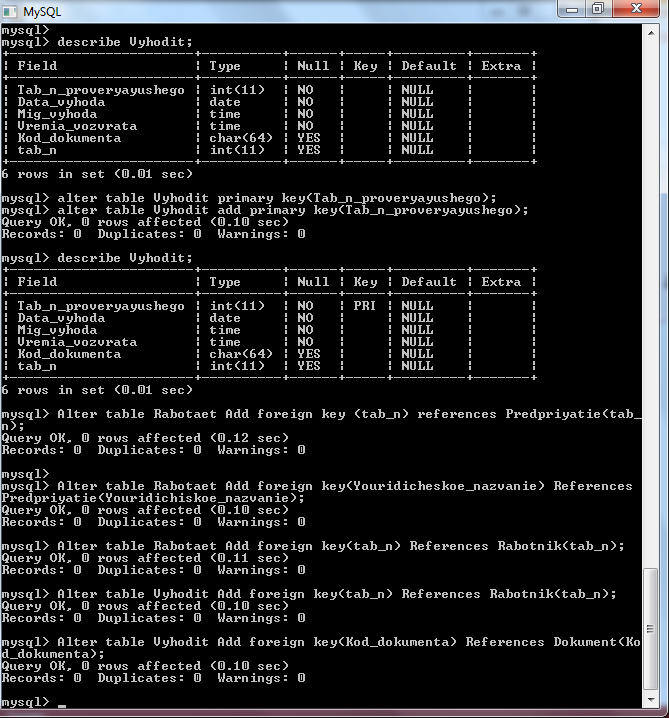Click the Extra header in the first table
Viewport: 669px width, 718px height.
coord(501,66)
